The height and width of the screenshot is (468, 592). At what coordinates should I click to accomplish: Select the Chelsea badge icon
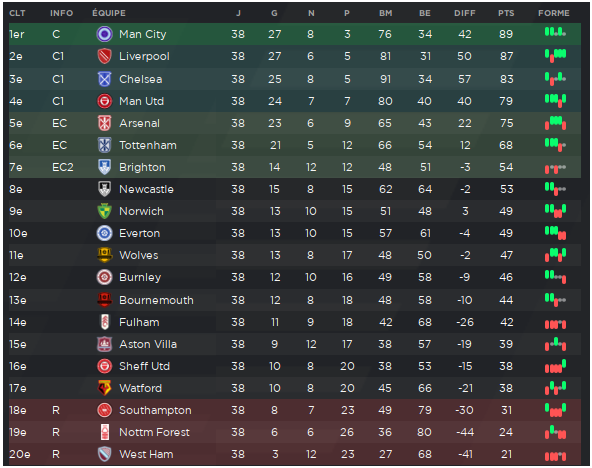(105, 79)
